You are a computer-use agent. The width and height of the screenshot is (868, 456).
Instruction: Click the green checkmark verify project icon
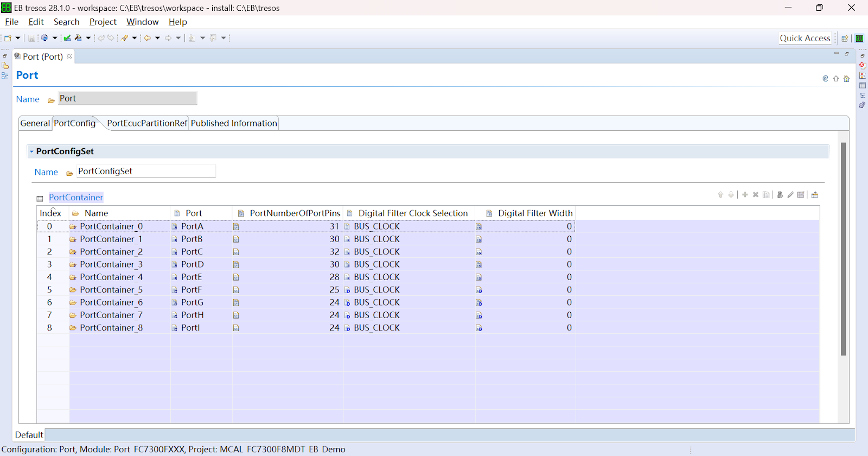pyautogui.click(x=67, y=38)
